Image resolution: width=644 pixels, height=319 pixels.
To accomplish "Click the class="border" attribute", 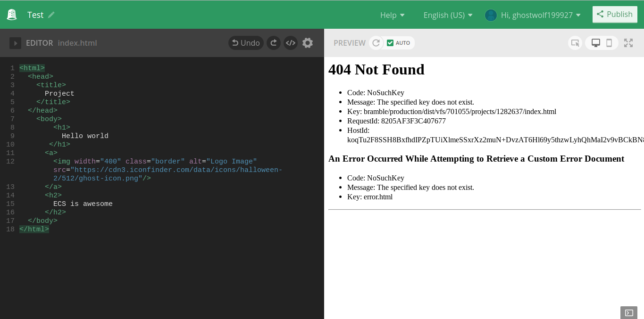I will click(155, 162).
